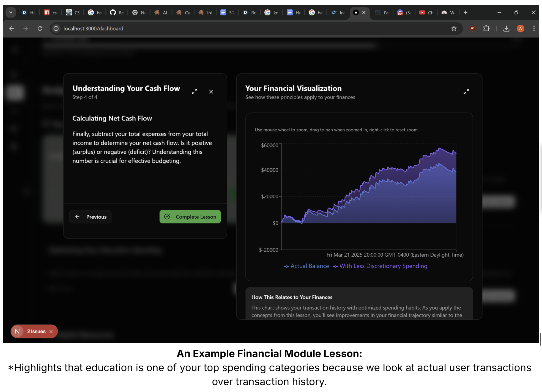Open the browser extensions puzzle icon
The width and height of the screenshot is (542, 392).
(x=486, y=29)
